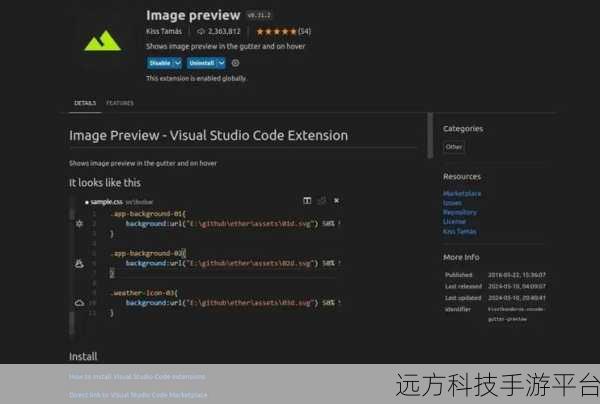Click gutter icon beside app-background-02 rule
This screenshot has height=404, width=600.
tap(79, 263)
